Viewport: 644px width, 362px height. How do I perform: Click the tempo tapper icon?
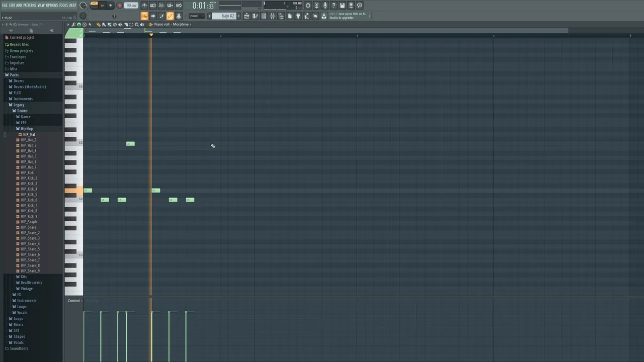pyautogui.click(x=306, y=16)
